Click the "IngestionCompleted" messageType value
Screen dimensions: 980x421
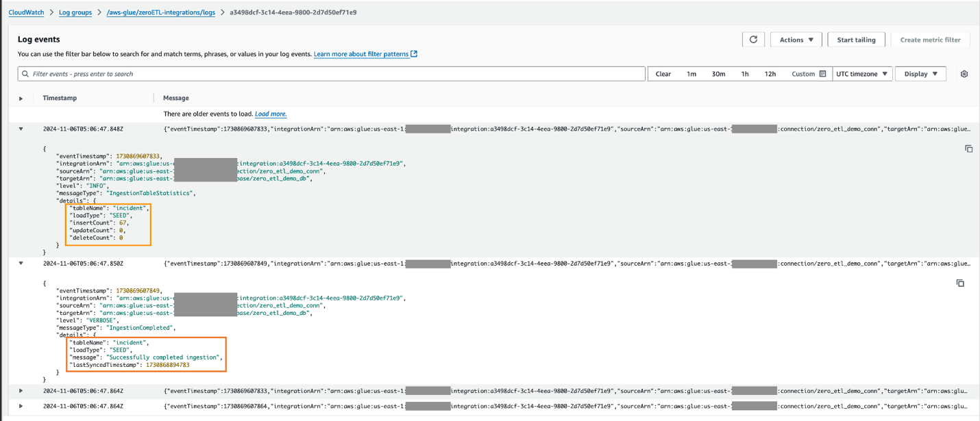pos(139,327)
